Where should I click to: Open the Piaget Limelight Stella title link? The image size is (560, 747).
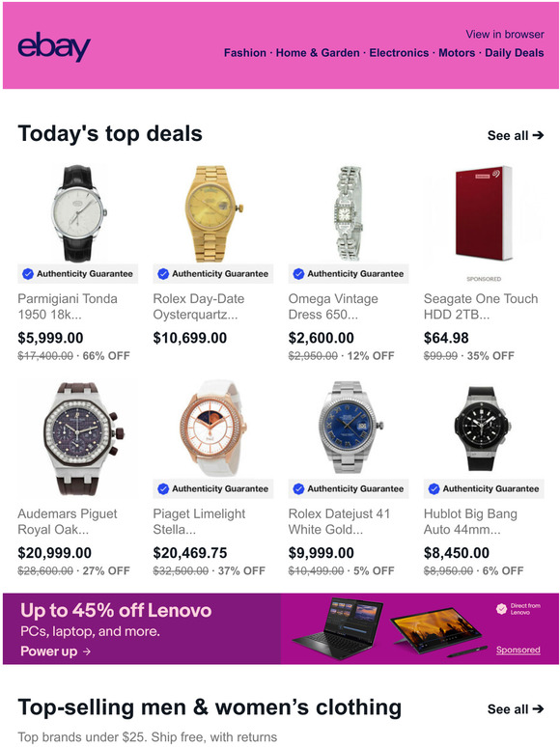199,522
